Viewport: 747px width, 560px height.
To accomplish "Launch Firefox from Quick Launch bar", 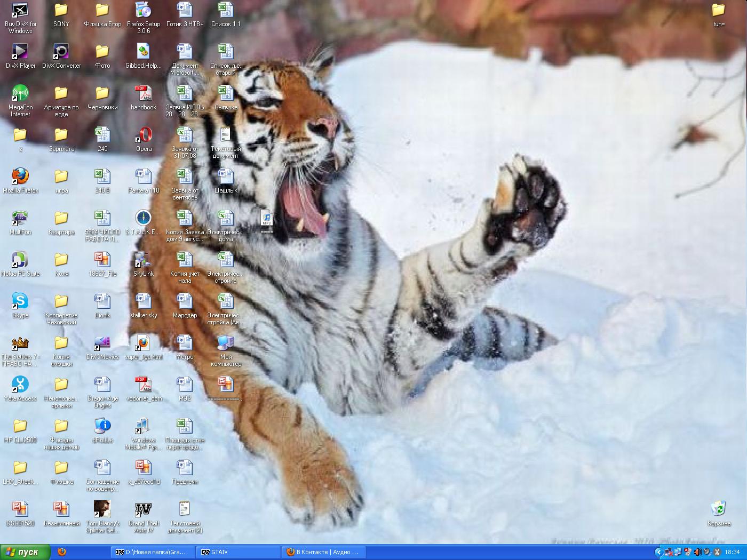I will click(x=61, y=552).
